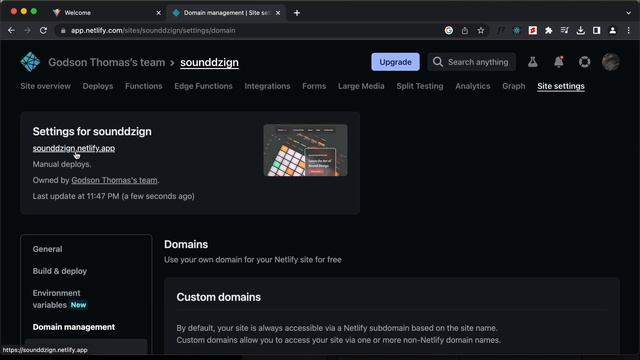Select Build & deploy in sidebar
Screen dimensions: 640x360
60,271
